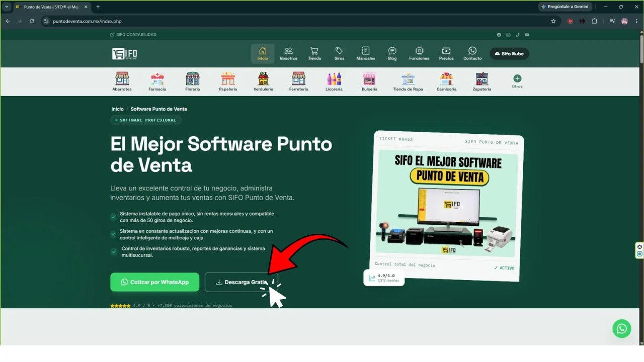644x362 pixels.
Task: Open the Chrome profile avatar
Action: (624, 21)
